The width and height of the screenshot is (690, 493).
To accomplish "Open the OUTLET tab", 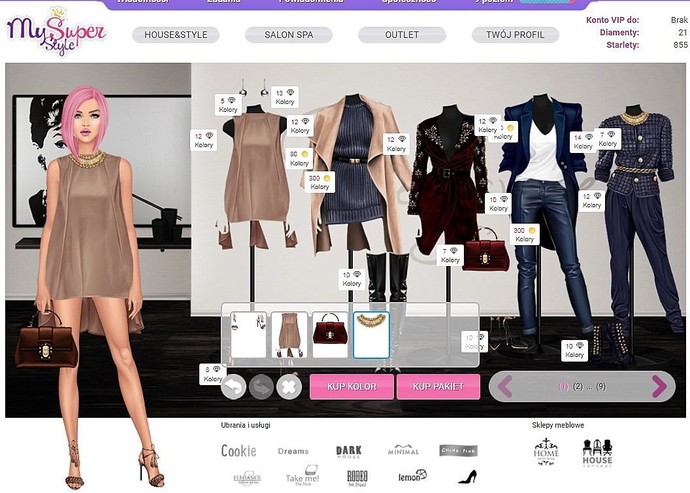I will pyautogui.click(x=402, y=35).
